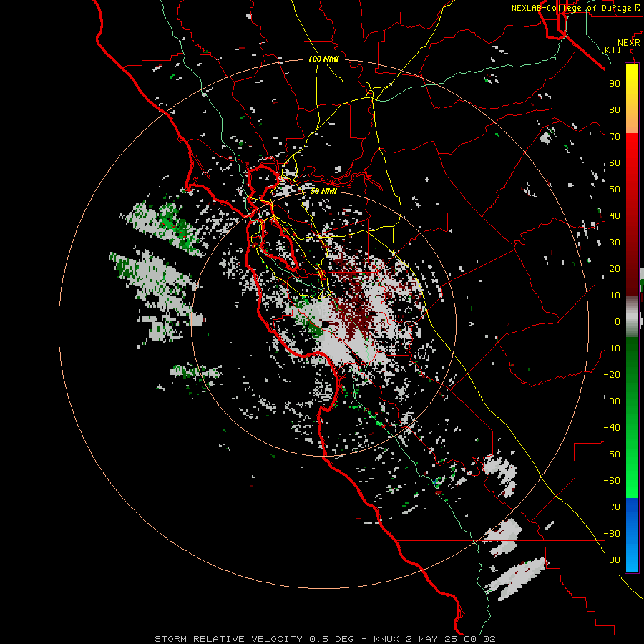Click the positive 70 scale value
644x644 pixels.
[x=615, y=137]
